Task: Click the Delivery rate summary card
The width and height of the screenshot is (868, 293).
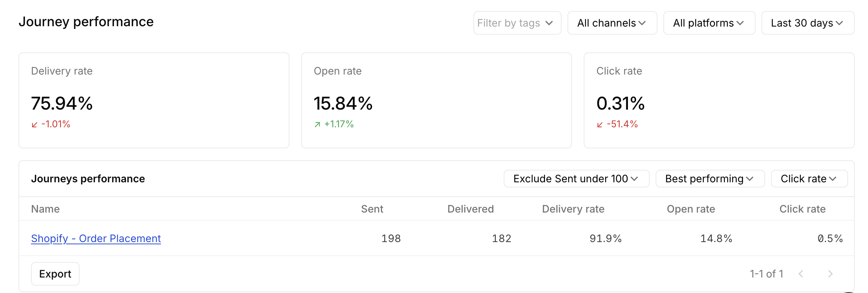Action: 154,100
